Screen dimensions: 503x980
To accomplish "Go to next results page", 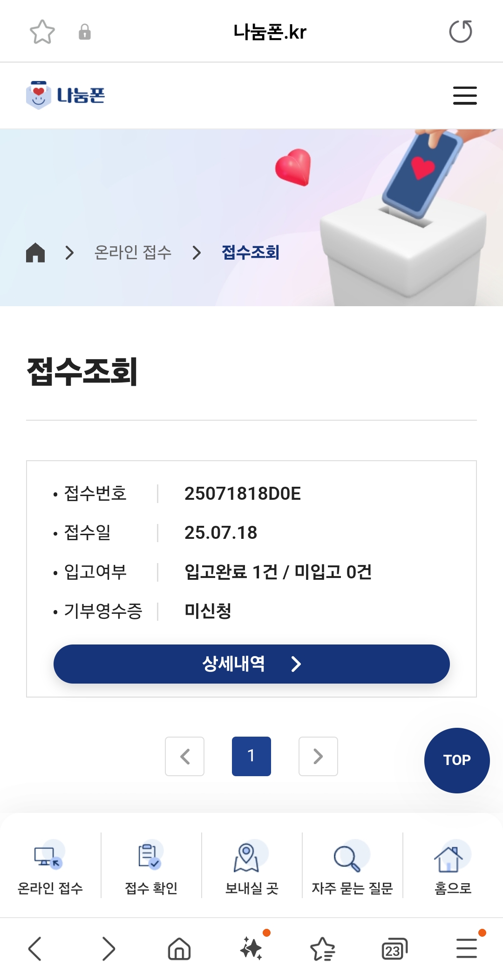I will [318, 756].
